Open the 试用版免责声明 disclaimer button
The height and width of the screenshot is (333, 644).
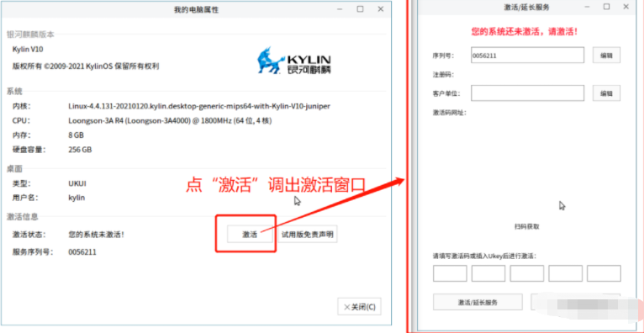(307, 235)
